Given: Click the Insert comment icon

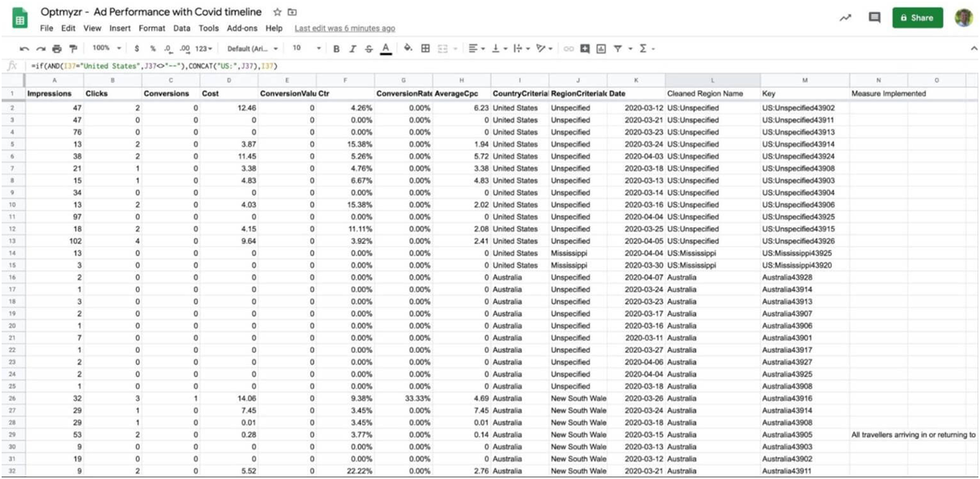Looking at the screenshot, I should click(x=585, y=48).
